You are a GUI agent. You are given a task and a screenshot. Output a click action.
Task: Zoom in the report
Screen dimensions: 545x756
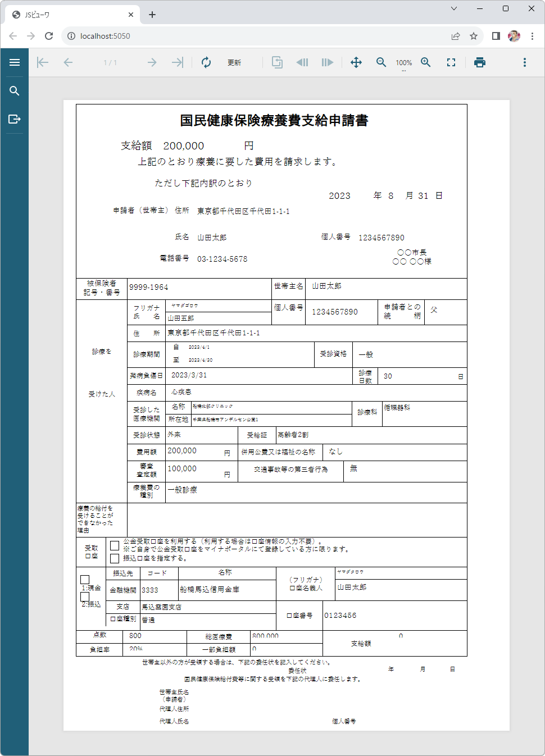click(426, 62)
